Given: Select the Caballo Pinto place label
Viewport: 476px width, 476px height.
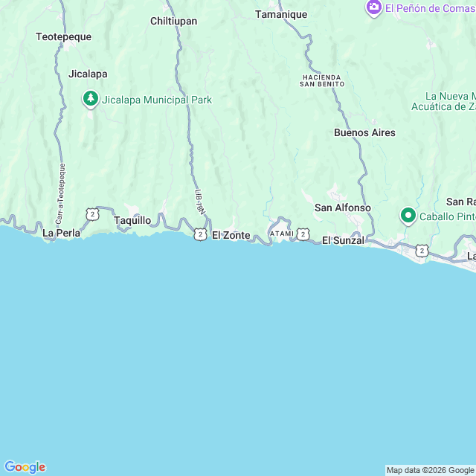Looking at the screenshot, I should pos(448,216).
